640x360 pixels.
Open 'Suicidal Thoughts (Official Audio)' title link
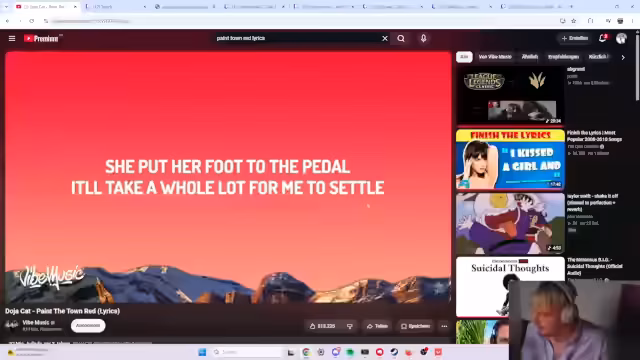pyautogui.click(x=595, y=266)
